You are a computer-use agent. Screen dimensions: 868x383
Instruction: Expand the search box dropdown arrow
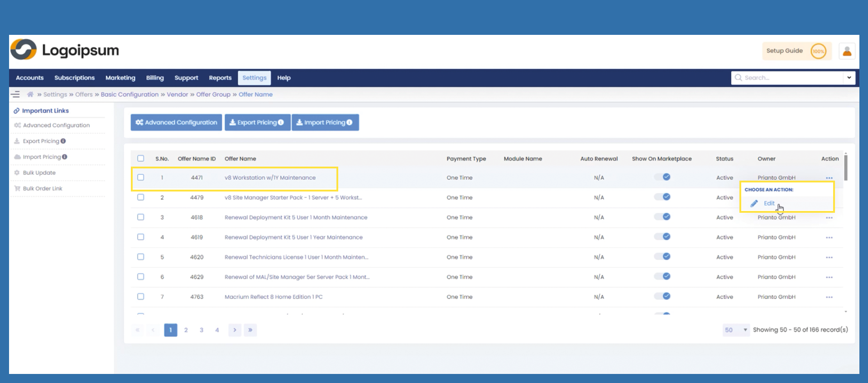coord(849,78)
